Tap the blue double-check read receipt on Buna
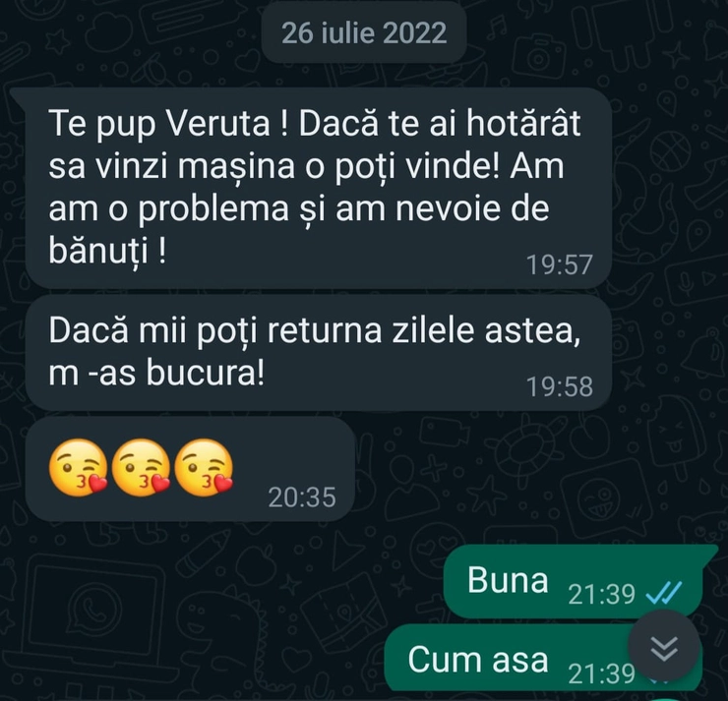 pyautogui.click(x=664, y=593)
